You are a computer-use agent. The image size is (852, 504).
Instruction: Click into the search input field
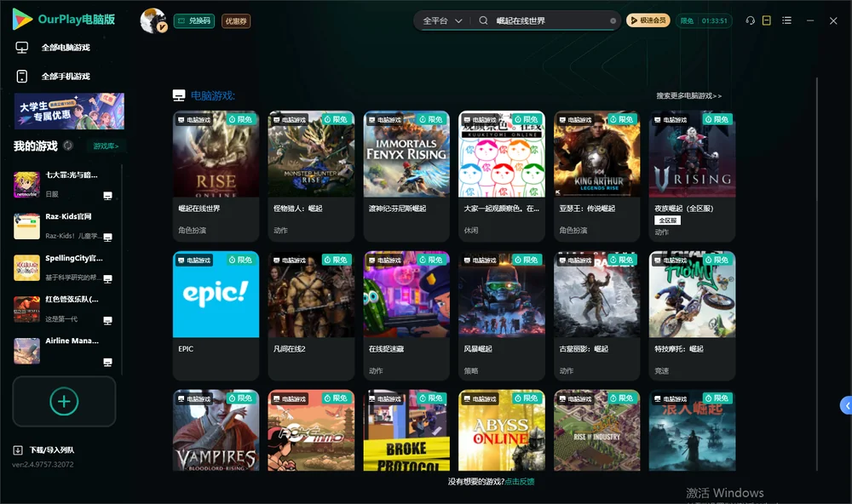click(x=550, y=20)
